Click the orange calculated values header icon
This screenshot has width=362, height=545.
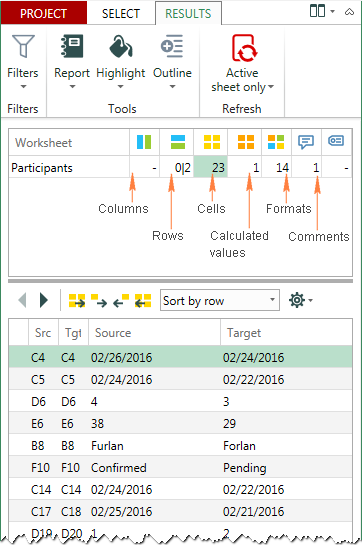pos(246,142)
